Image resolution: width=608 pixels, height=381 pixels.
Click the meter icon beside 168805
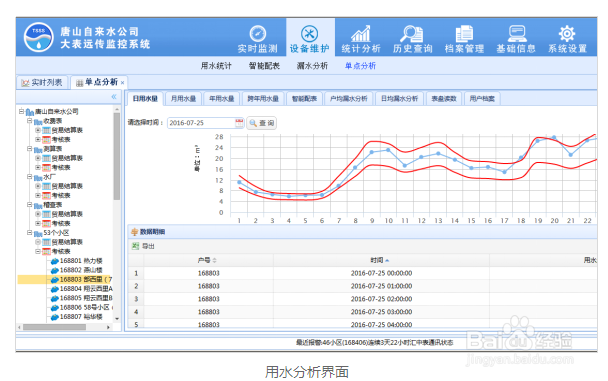[x=55, y=298]
